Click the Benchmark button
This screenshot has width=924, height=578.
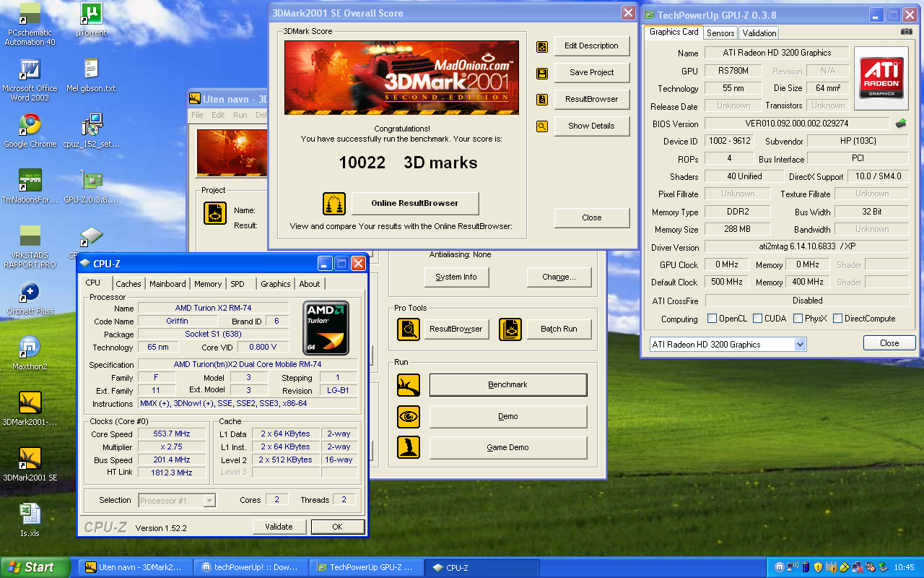[508, 385]
